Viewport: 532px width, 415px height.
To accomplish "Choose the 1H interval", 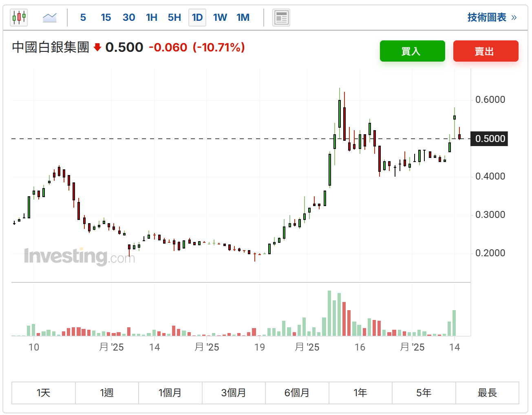I will (152, 18).
